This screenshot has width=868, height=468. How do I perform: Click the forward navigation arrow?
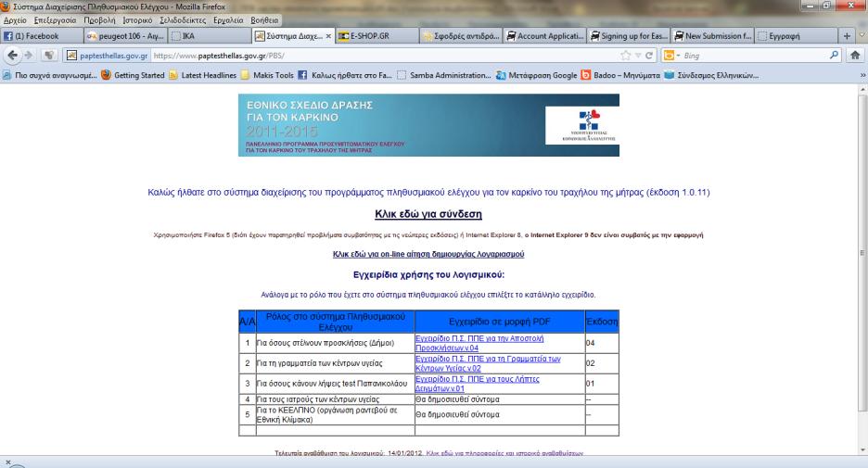pyautogui.click(x=29, y=56)
